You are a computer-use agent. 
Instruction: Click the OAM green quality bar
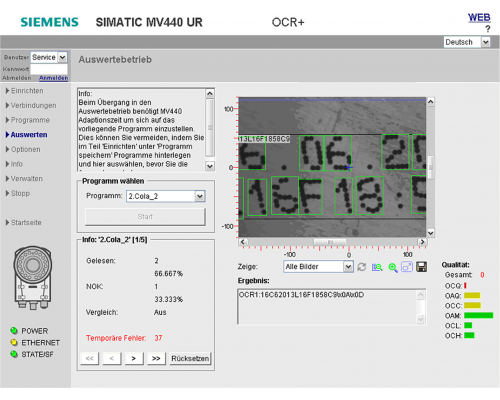[x=478, y=315]
